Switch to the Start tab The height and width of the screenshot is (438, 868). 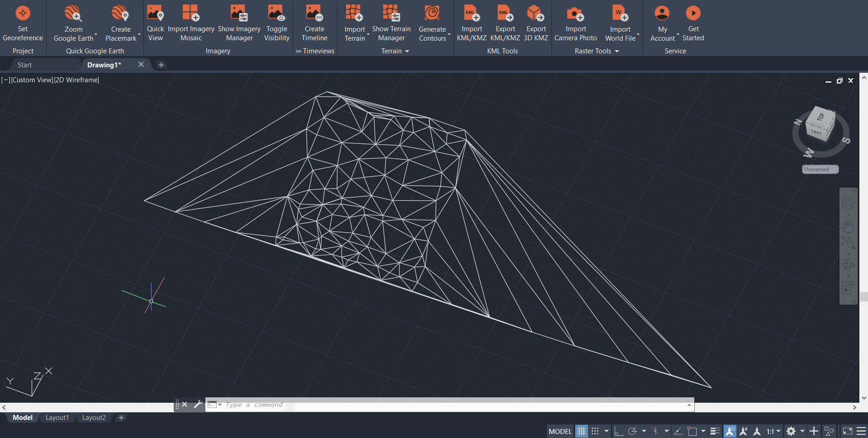[x=24, y=65]
